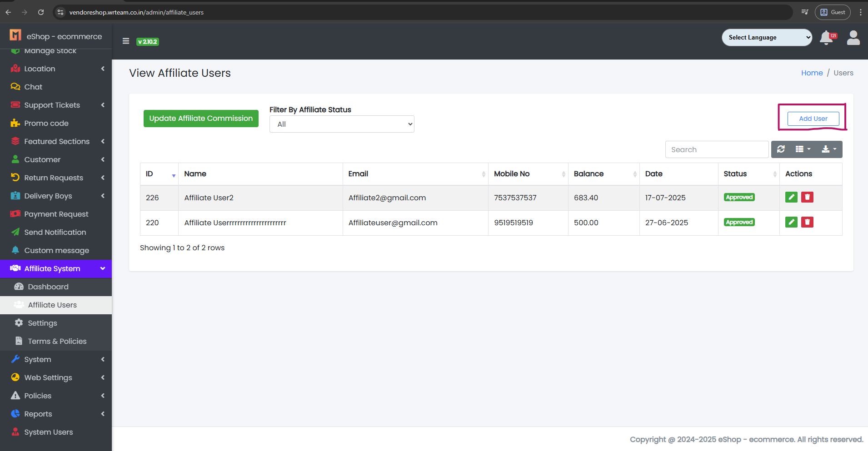The image size is (868, 451).
Task: Select the Affiliate Users menu item
Action: pos(56,305)
